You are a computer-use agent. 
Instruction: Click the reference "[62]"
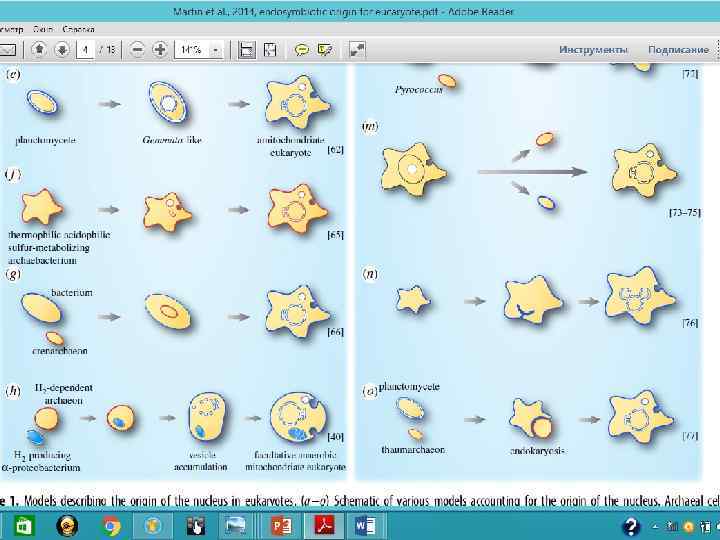(x=335, y=150)
